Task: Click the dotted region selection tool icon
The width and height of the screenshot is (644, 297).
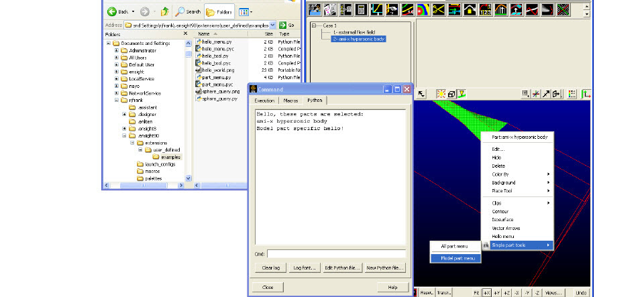Action: coord(526,94)
